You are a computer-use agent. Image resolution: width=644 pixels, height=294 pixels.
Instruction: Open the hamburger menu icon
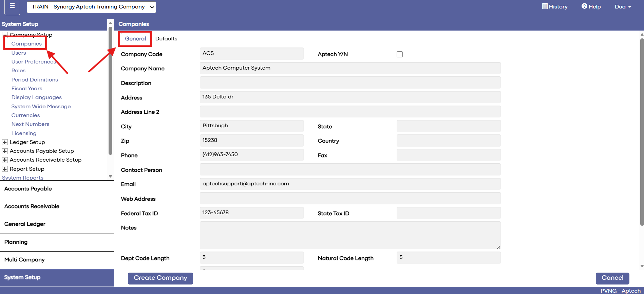coord(12,6)
